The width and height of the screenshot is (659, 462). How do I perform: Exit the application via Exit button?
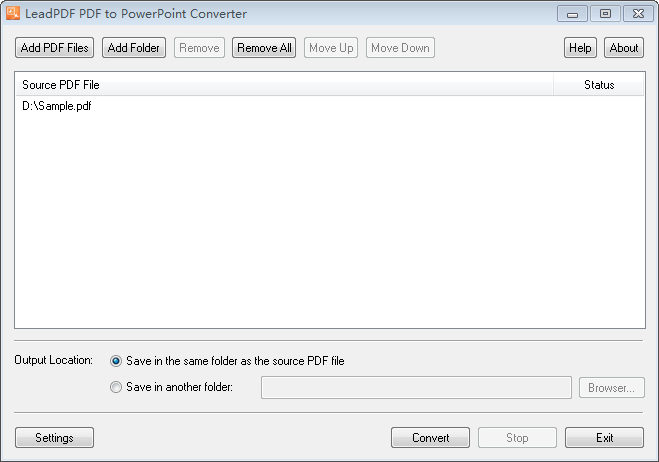[604, 438]
